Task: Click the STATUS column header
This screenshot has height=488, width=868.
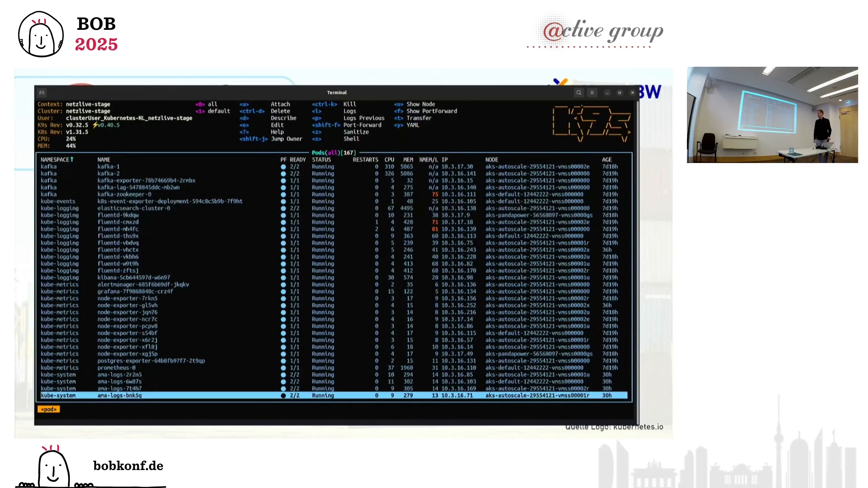Action: click(321, 160)
